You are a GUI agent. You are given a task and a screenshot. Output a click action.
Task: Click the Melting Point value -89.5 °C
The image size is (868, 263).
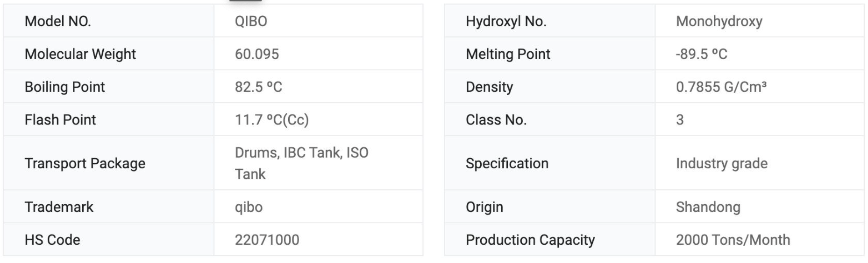(x=701, y=54)
